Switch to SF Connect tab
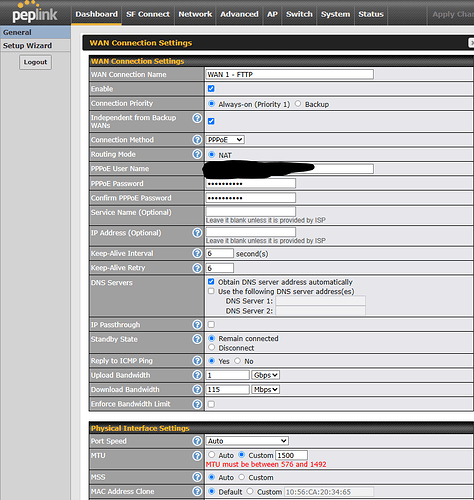The height and width of the screenshot is (500, 474). pyautogui.click(x=148, y=14)
